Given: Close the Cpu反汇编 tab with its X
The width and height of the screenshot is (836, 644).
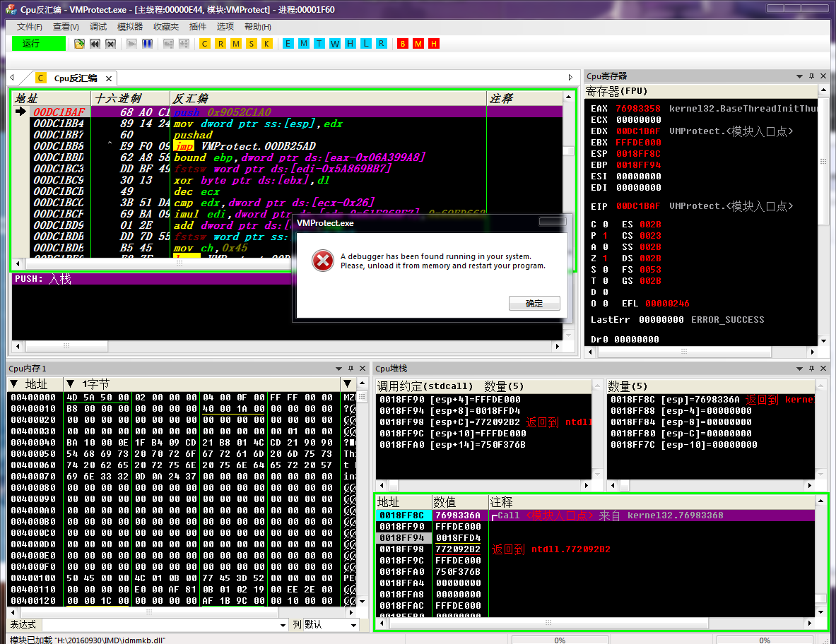Looking at the screenshot, I should click(109, 78).
